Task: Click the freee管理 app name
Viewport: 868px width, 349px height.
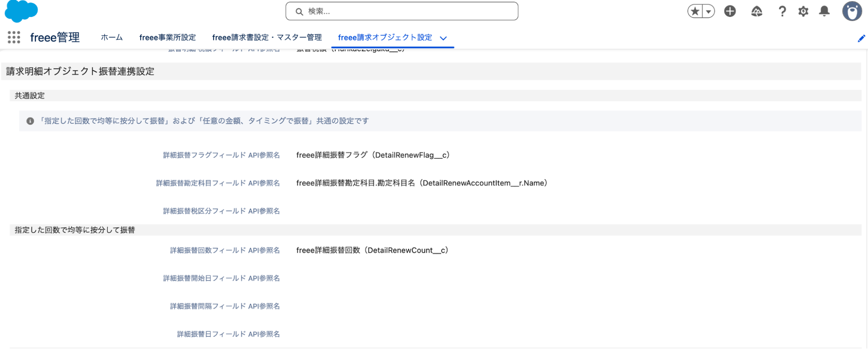Action: [55, 37]
